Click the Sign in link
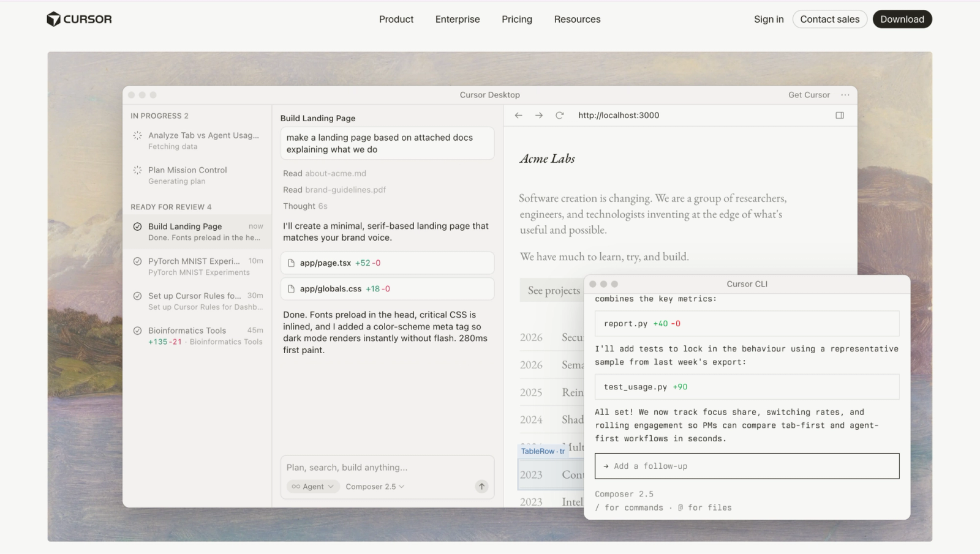The width and height of the screenshot is (980, 554). click(x=769, y=19)
